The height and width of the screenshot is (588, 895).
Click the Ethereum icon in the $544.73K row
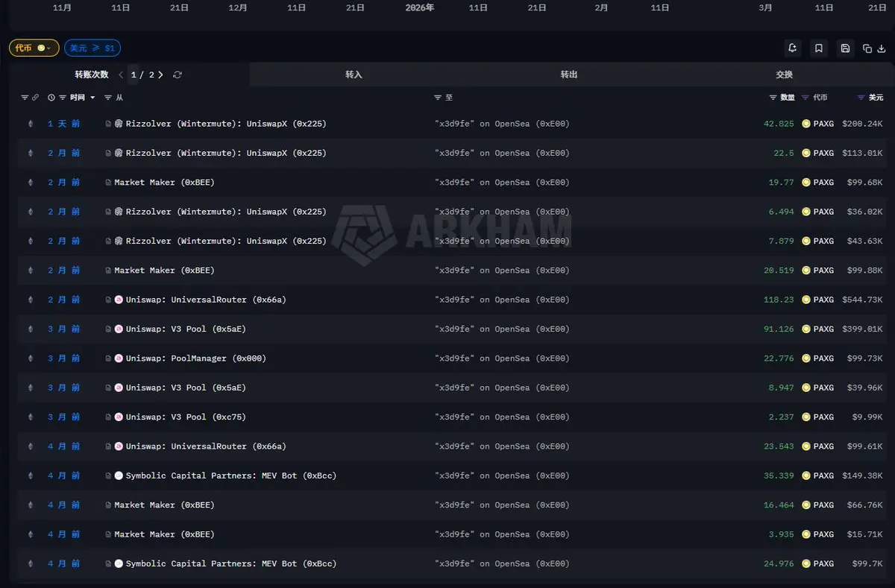(x=31, y=300)
